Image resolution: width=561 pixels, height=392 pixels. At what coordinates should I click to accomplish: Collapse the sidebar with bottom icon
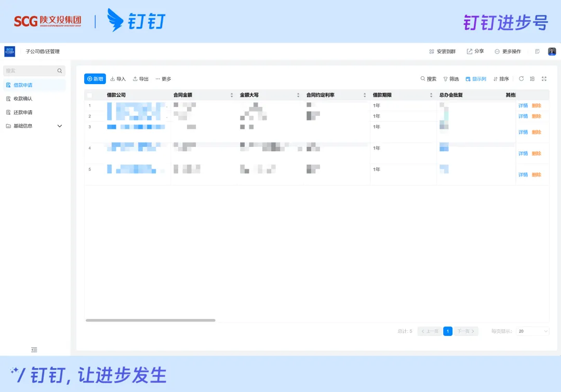[34, 350]
